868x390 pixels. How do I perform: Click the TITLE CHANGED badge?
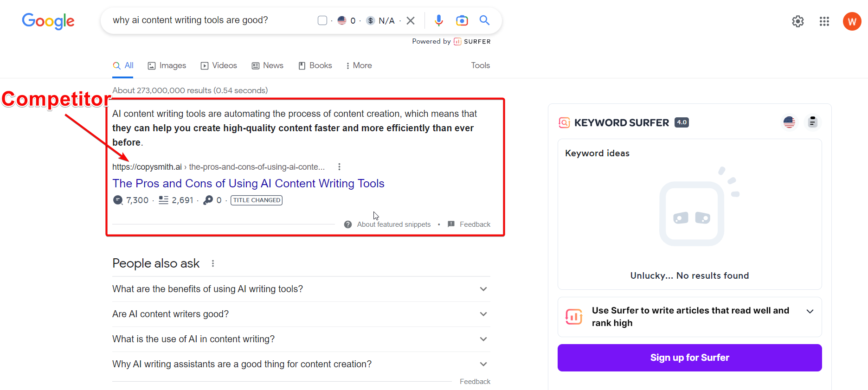pyautogui.click(x=257, y=200)
